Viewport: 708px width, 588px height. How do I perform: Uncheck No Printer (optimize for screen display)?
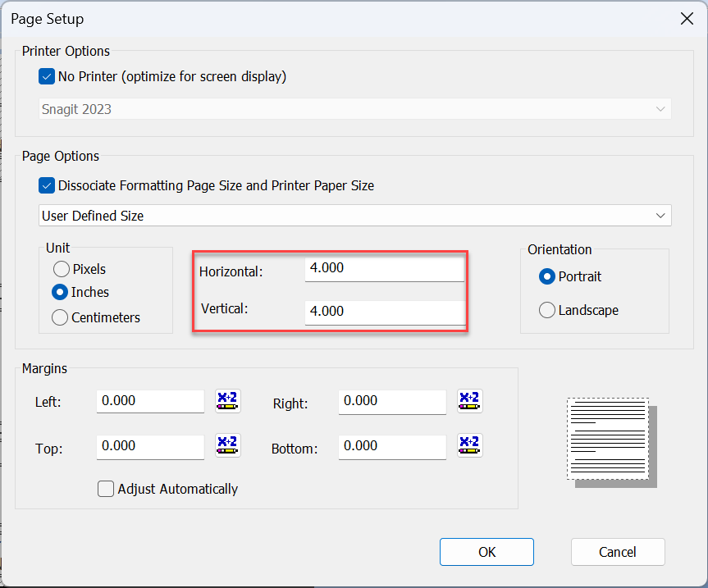coord(47,76)
